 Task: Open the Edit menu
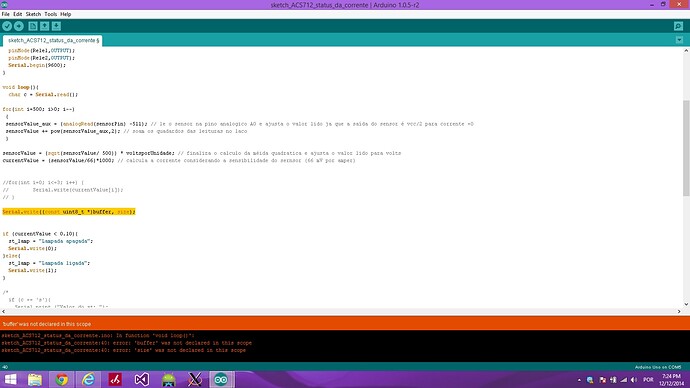click(18, 14)
